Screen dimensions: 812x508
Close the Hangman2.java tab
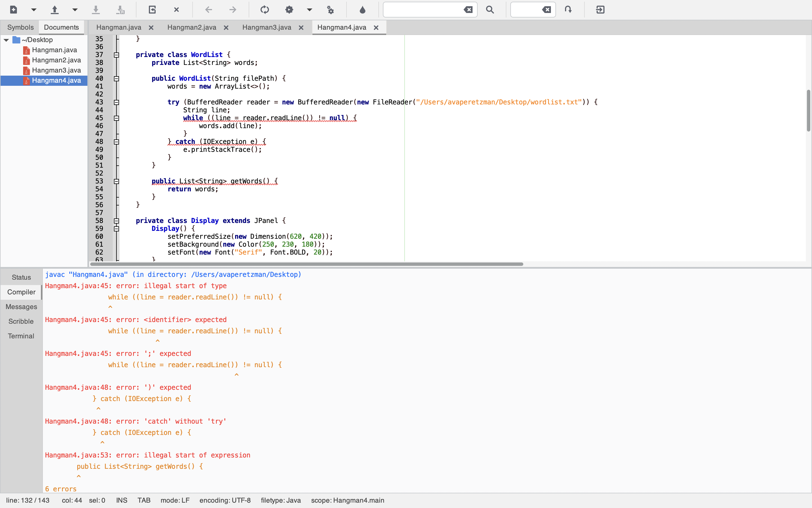(x=226, y=28)
